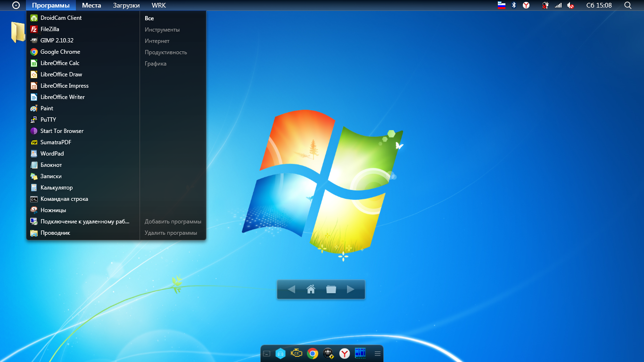This screenshot has width=644, height=362.
Task: Select the Все category filter
Action: coord(149,18)
